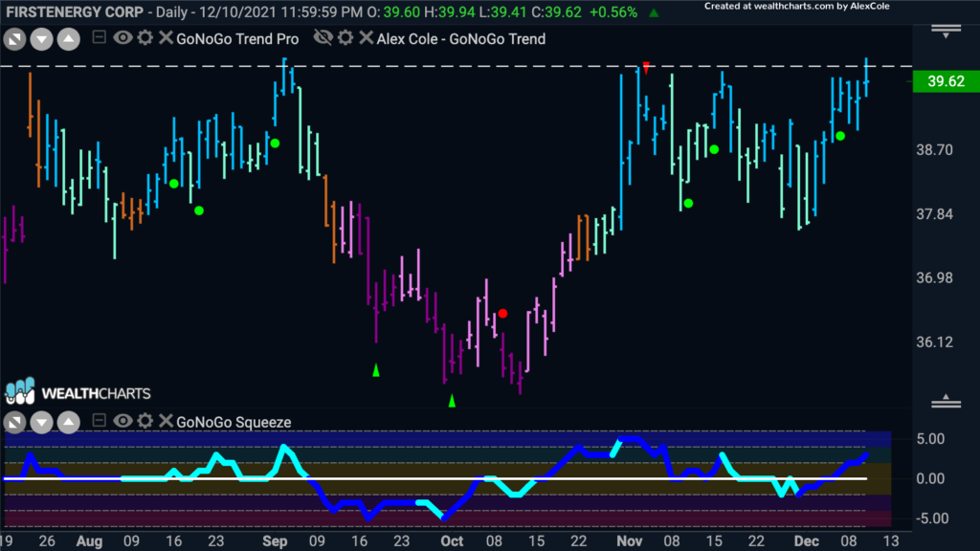Remove the GoNoGo Trend Pro indicator
980x551 pixels.
pos(166,37)
